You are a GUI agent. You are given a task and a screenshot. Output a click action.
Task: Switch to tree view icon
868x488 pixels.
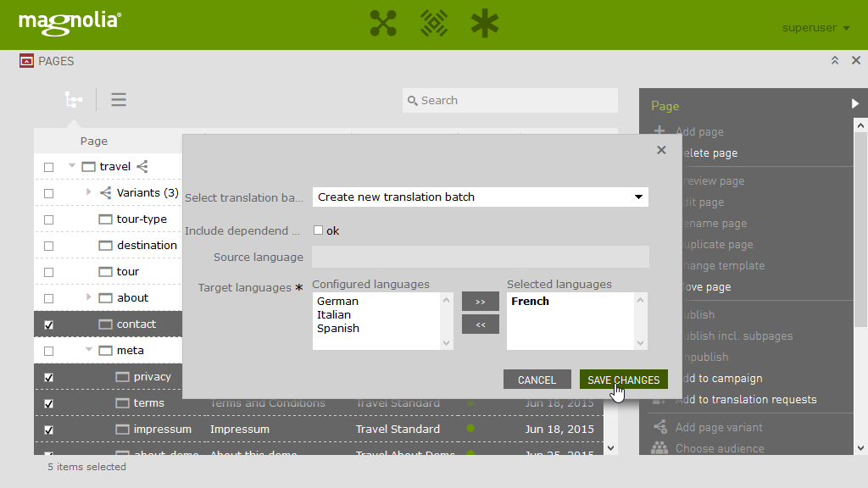click(x=74, y=100)
